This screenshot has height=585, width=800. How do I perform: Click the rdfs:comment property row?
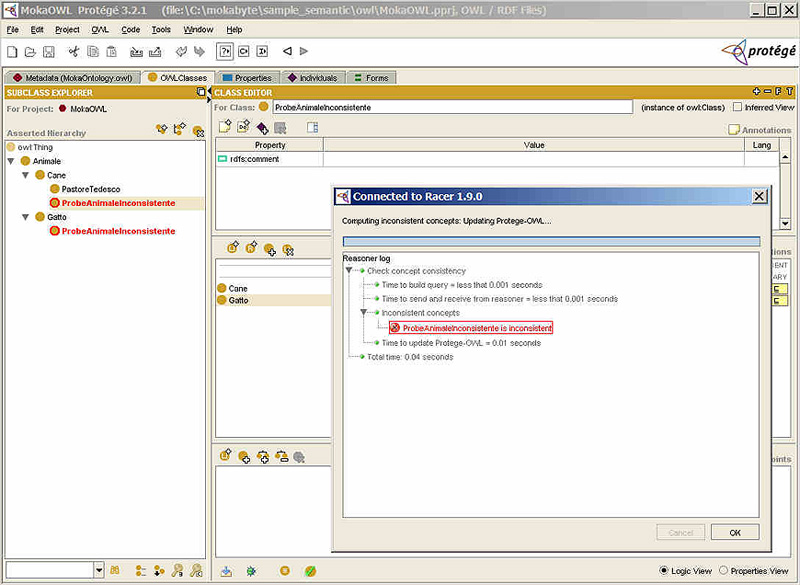269,159
